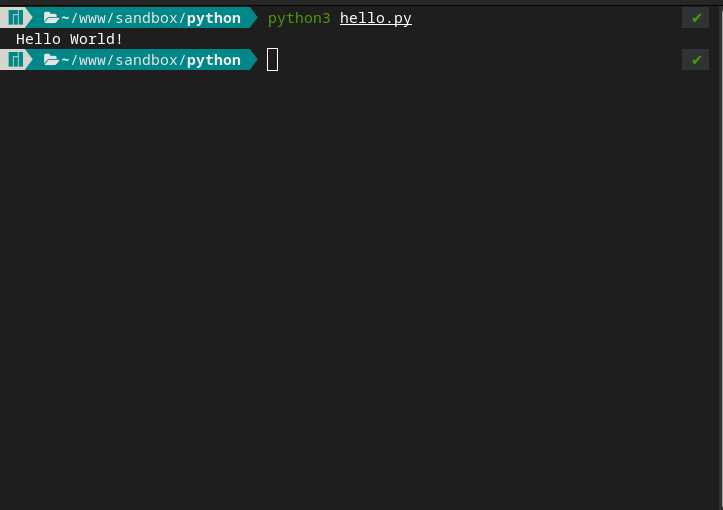Screen dimensions: 723x510
Task: Select the folder icon on the empty prompt line
Action: 51,60
